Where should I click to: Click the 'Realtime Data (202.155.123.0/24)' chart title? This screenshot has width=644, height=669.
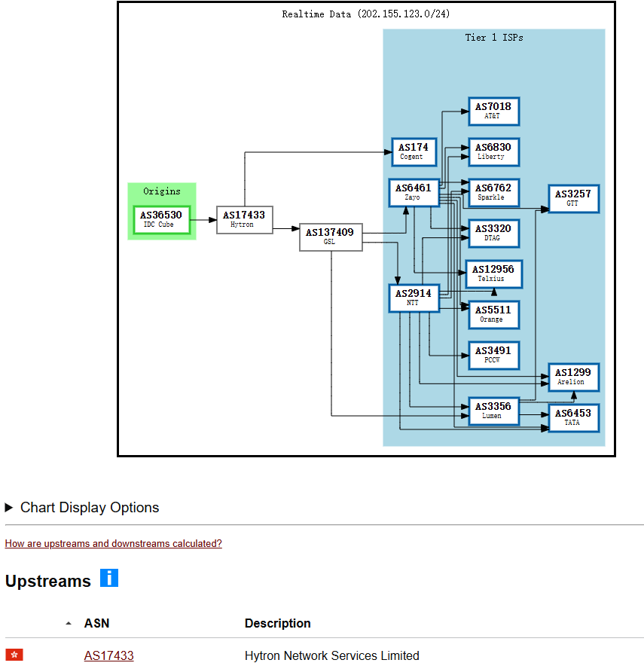click(366, 14)
